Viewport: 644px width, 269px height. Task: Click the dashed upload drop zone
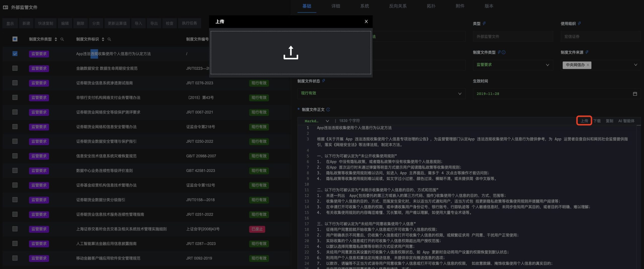pyautogui.click(x=291, y=53)
